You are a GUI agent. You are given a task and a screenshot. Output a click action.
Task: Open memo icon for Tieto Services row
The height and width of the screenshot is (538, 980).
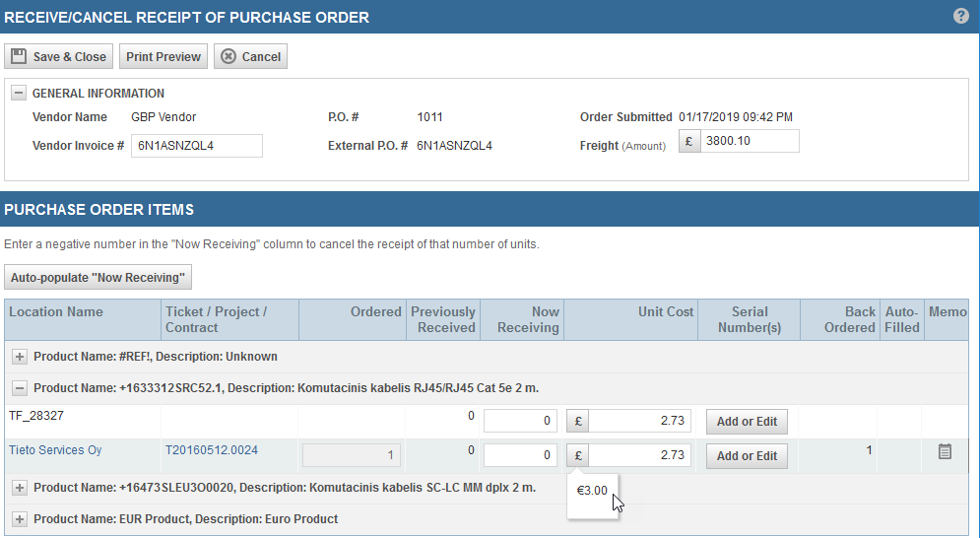click(x=945, y=452)
